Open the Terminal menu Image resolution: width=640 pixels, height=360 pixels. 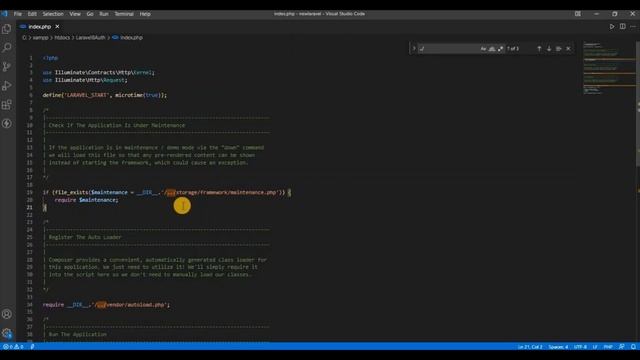coord(124,14)
